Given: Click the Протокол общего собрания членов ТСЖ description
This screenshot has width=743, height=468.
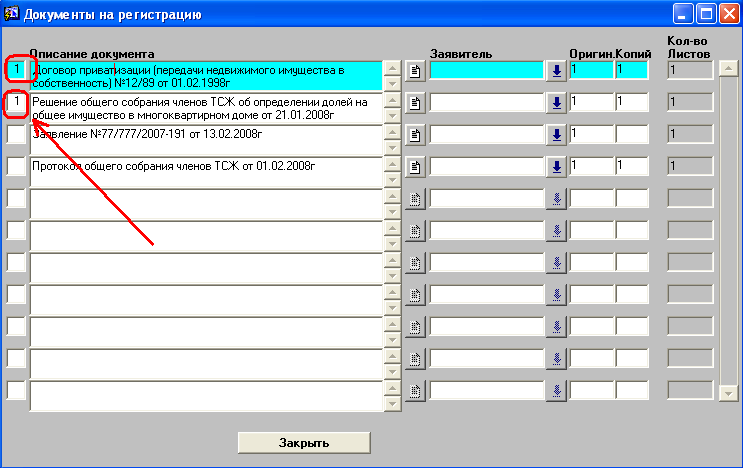Looking at the screenshot, I should [206, 172].
